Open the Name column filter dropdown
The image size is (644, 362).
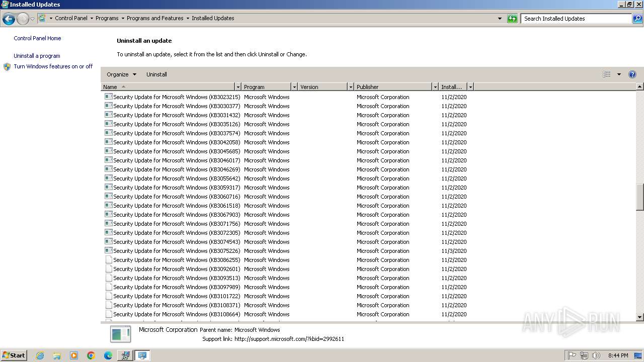pyautogui.click(x=238, y=87)
